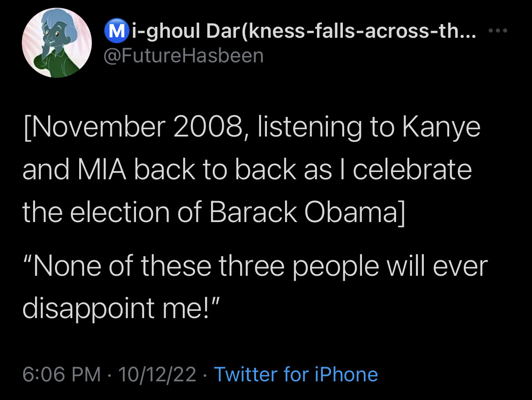Viewport: 532px width, 400px height.
Task: Click the word Kanye in the tweet
Action: [x=441, y=128]
